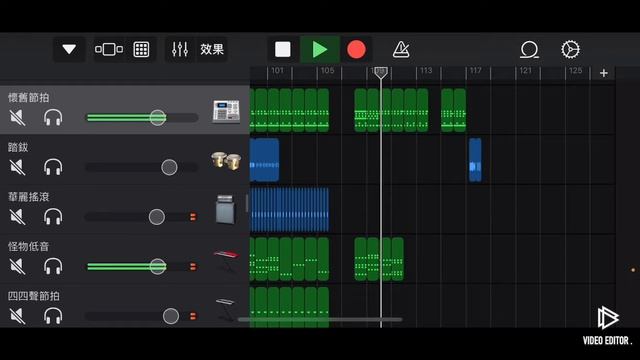Viewport: 640px width, 360px height.
Task: Start playback with the green play button
Action: [320, 49]
